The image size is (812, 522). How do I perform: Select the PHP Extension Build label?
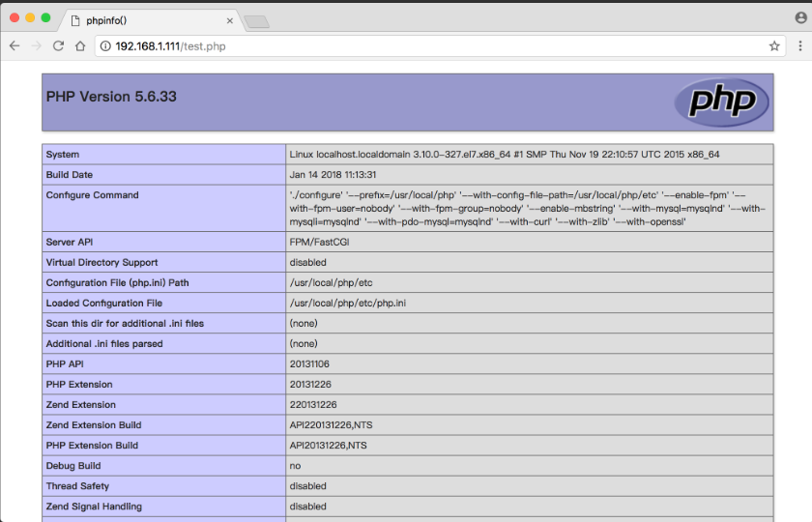[92, 446]
